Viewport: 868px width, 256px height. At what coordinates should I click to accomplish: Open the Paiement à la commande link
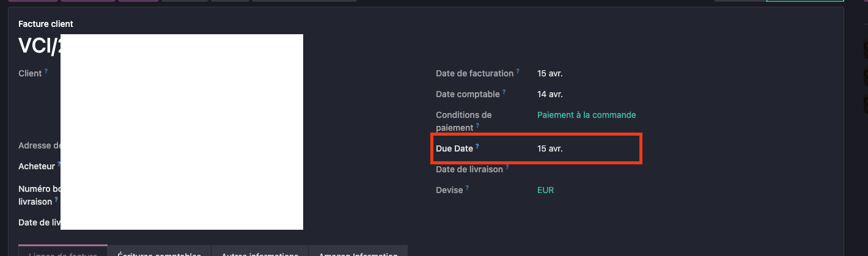click(586, 115)
